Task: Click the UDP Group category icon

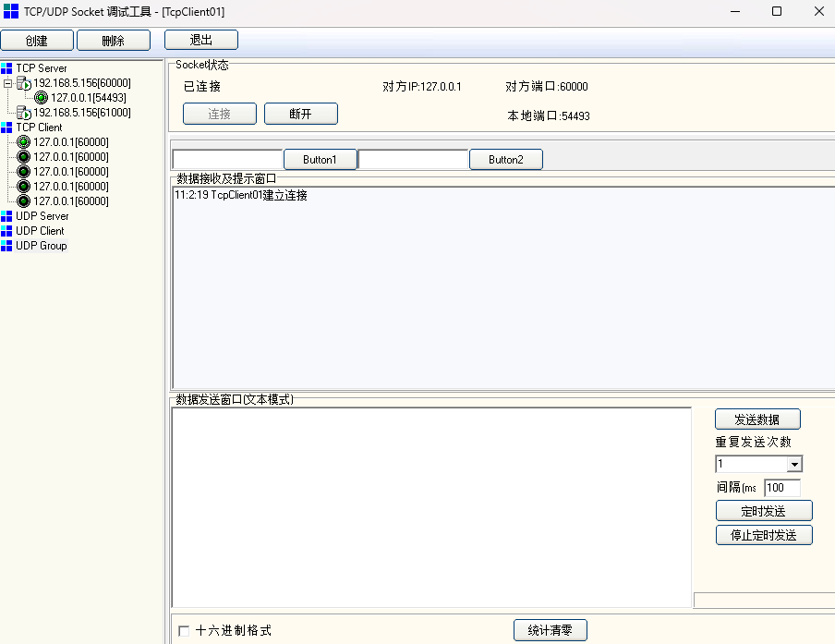Action: 6,246
